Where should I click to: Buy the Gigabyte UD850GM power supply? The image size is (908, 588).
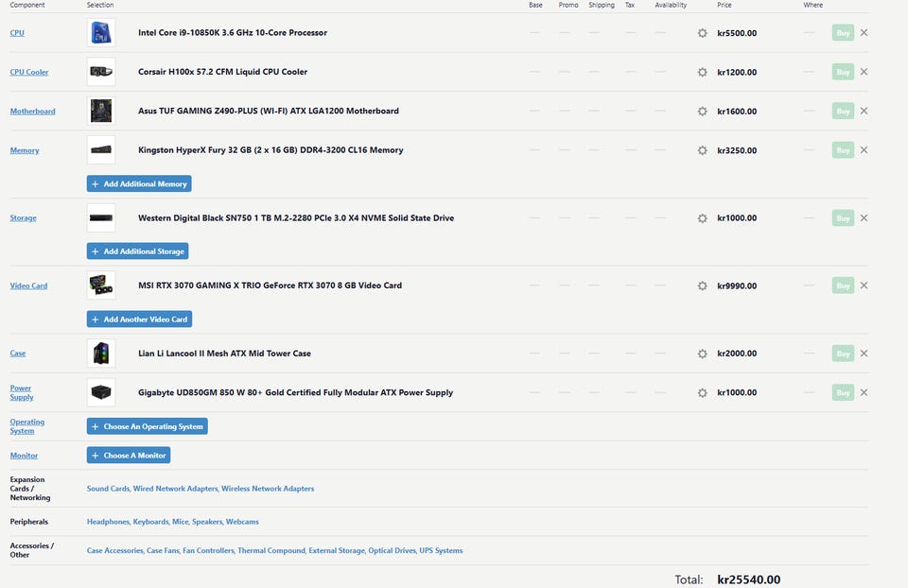pos(843,392)
